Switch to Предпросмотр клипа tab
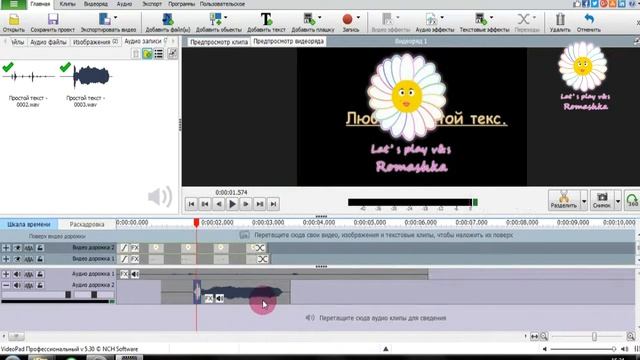This screenshot has width=640, height=360. point(219,42)
